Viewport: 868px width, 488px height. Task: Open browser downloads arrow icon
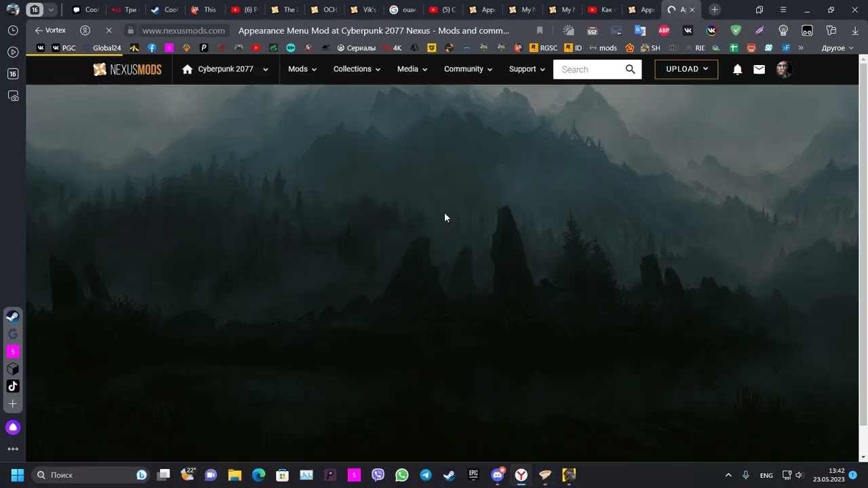[855, 30]
